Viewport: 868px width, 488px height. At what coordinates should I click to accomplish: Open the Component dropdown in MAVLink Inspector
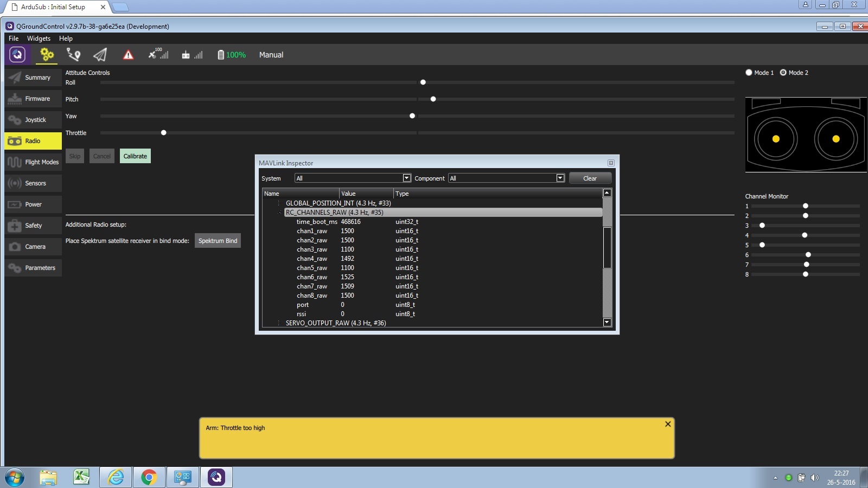(x=507, y=178)
